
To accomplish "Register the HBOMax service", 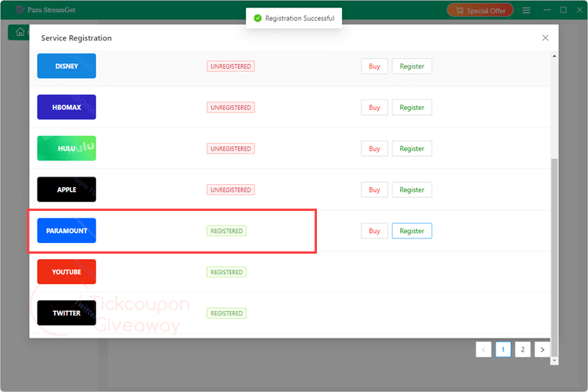I will 412,107.
